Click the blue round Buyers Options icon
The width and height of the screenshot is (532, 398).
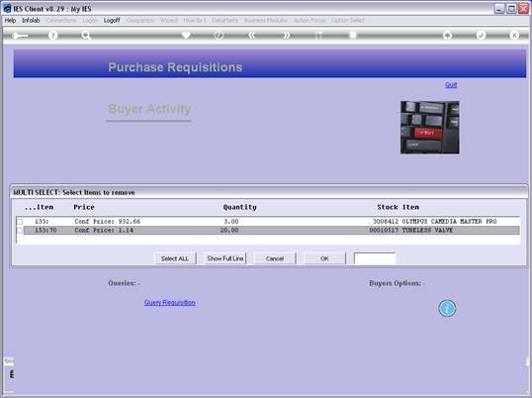[x=447, y=308]
